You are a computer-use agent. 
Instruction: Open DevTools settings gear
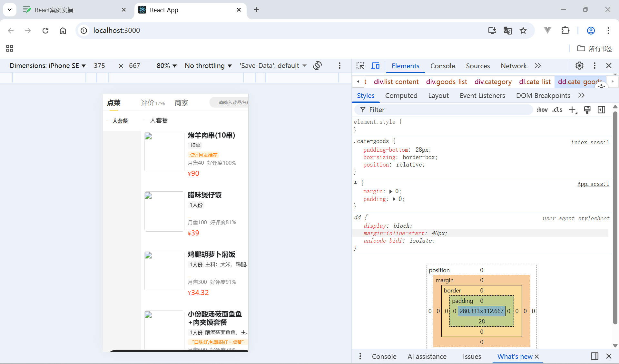[x=579, y=66]
